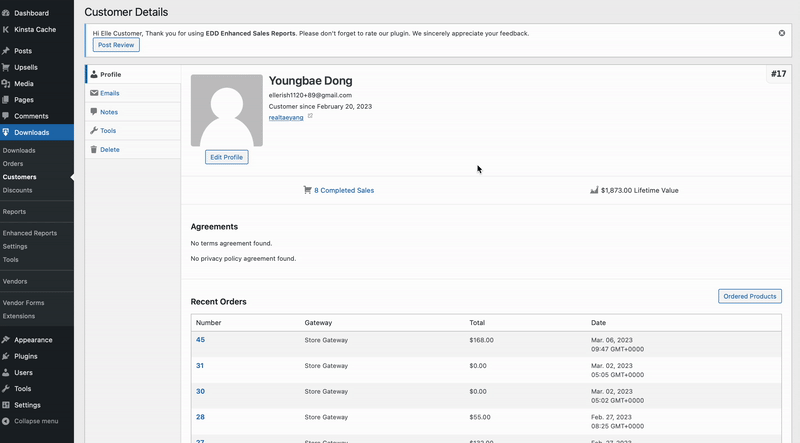Open Extensions in the sidebar
The width and height of the screenshot is (800, 443).
click(x=19, y=316)
